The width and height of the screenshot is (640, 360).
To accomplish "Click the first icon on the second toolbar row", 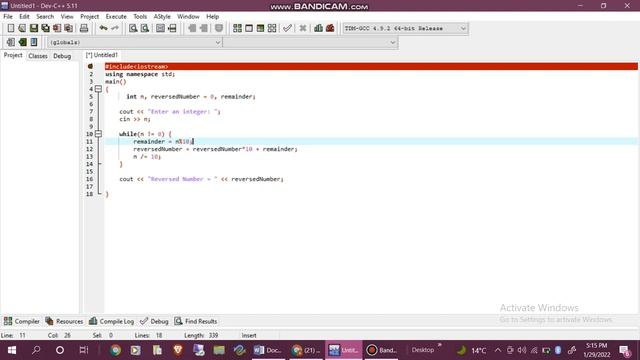I will (11, 42).
